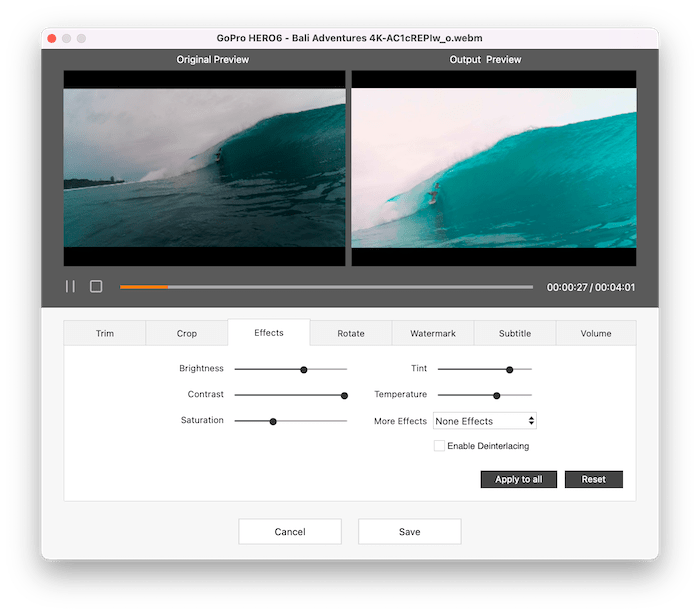Screen dimensions: 700x614
Task: Save the video effect changes
Action: 410,531
